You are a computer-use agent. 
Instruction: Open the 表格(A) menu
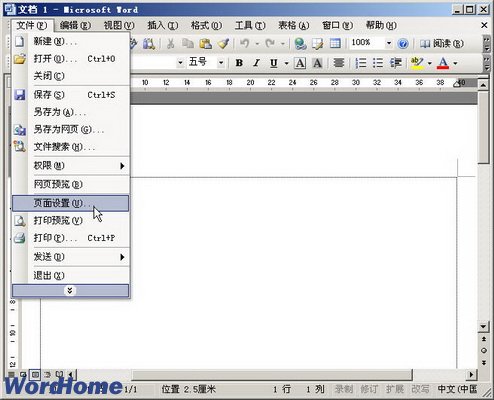tap(294, 25)
